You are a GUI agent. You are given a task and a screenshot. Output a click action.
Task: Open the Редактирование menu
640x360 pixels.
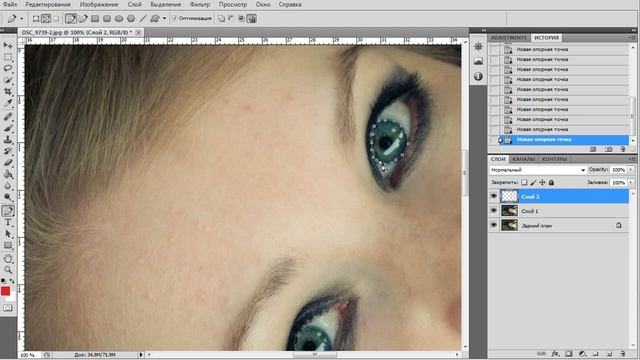[x=48, y=4]
